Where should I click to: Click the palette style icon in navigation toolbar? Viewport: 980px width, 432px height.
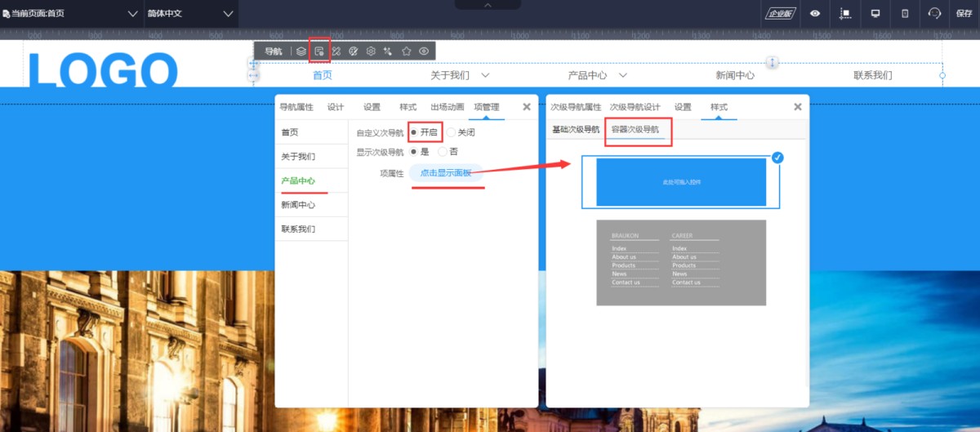[354, 51]
